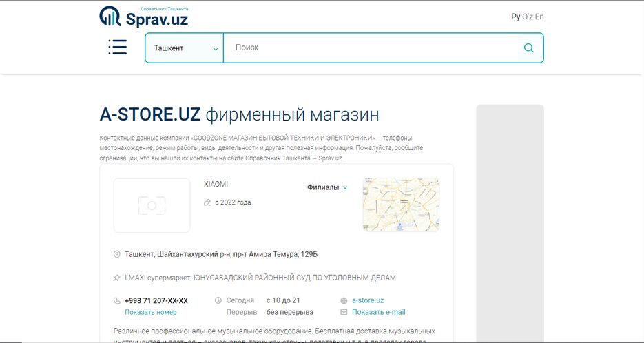Click the camera placeholder photo
The height and width of the screenshot is (343, 644).
pos(152,205)
